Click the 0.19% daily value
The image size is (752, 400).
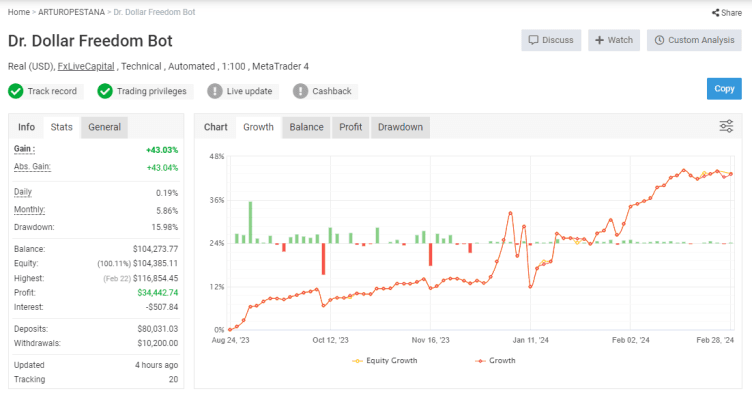pos(167,193)
